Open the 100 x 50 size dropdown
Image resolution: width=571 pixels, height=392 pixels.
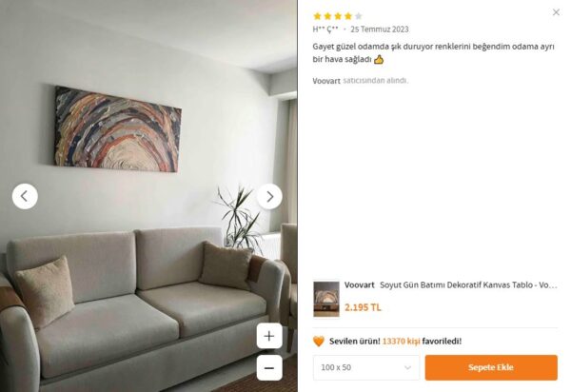[x=366, y=367]
